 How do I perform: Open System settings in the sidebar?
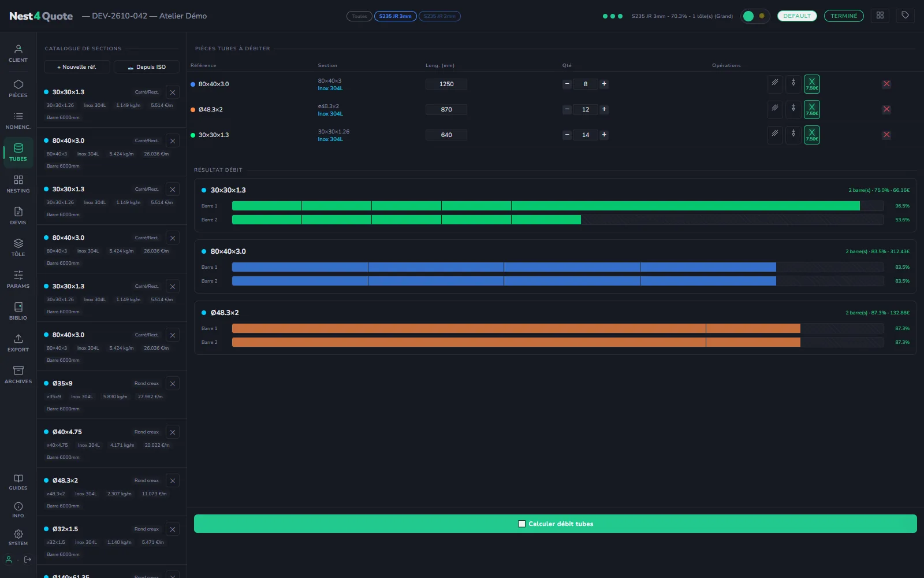pyautogui.click(x=18, y=538)
